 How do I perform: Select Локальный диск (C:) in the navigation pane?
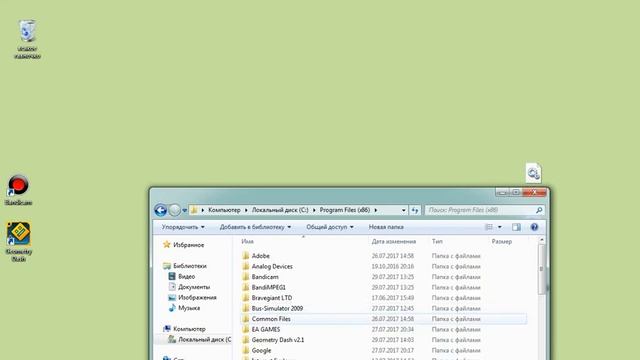[x=204, y=340]
